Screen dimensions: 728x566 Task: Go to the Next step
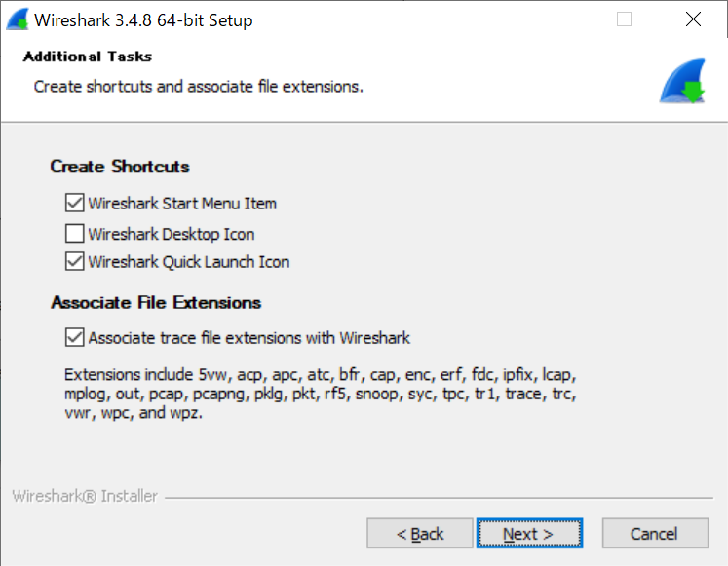pyautogui.click(x=529, y=534)
